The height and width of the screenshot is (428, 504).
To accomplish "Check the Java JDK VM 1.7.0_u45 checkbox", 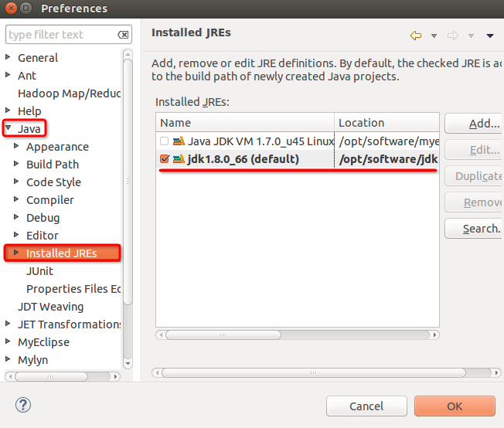I will point(163,141).
